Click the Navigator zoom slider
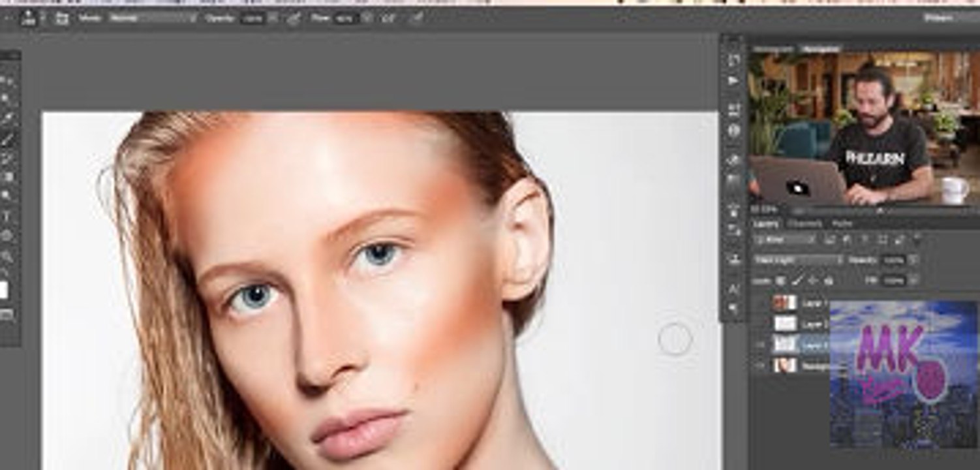 pos(881,211)
